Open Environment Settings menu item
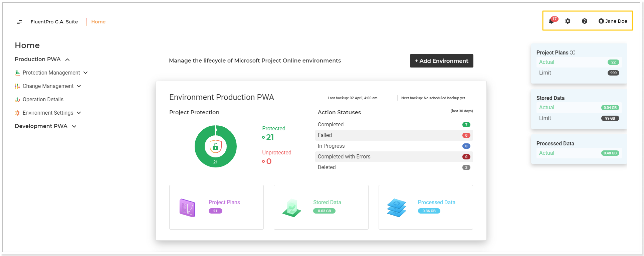This screenshot has height=256, width=644. [48, 113]
